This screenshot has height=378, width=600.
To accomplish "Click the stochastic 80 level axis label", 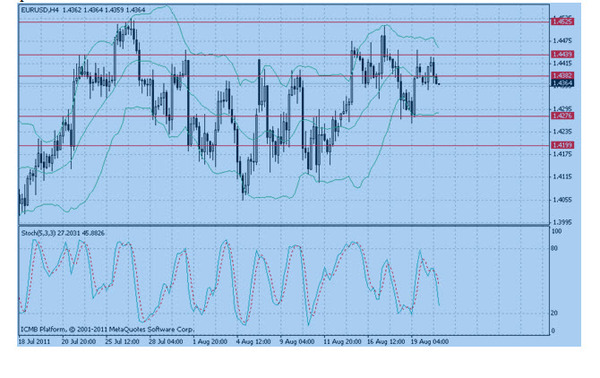I will 554,248.
